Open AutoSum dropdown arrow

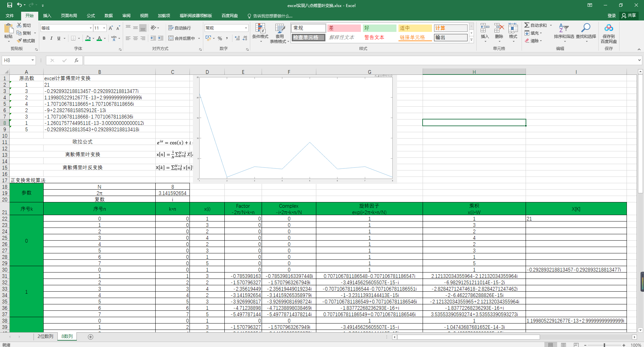tap(551, 25)
